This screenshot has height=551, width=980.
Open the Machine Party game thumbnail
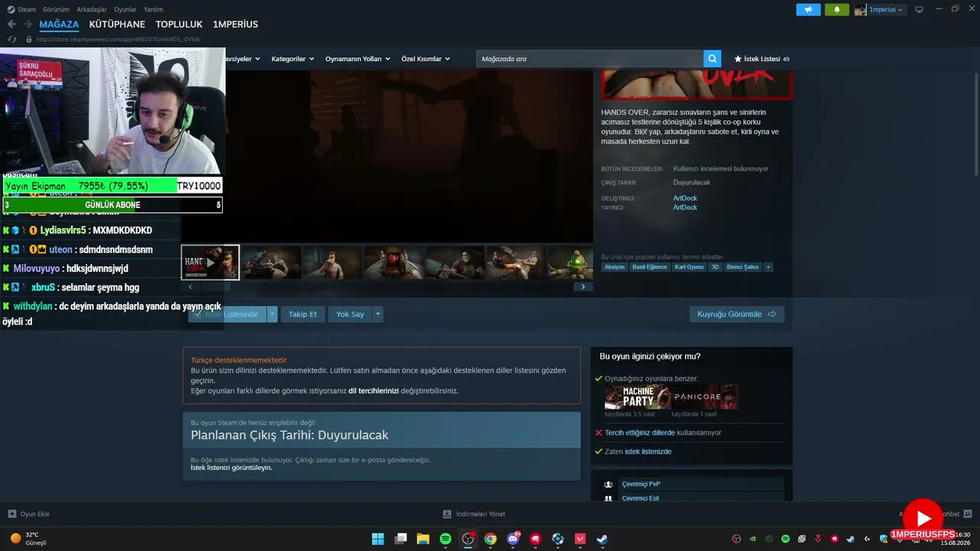click(x=638, y=397)
